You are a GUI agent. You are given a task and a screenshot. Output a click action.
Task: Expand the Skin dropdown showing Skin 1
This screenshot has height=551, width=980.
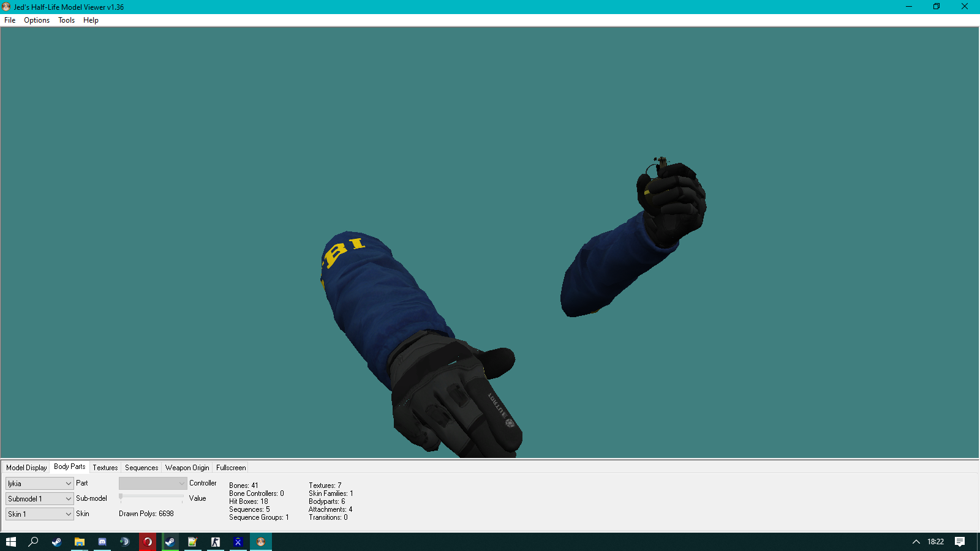pos(40,514)
